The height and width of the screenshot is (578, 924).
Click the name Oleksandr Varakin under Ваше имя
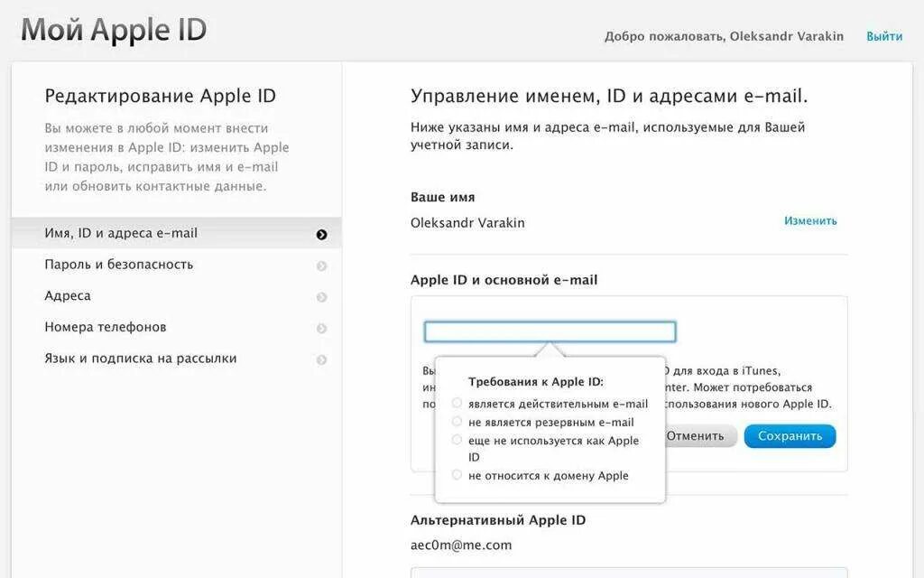pyautogui.click(x=467, y=223)
